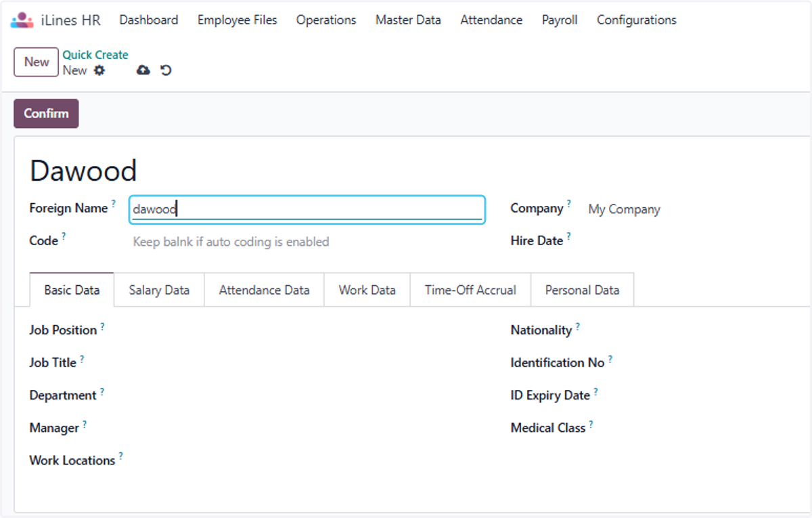
Task: Switch to the Attendance Data tab
Action: [x=265, y=290]
